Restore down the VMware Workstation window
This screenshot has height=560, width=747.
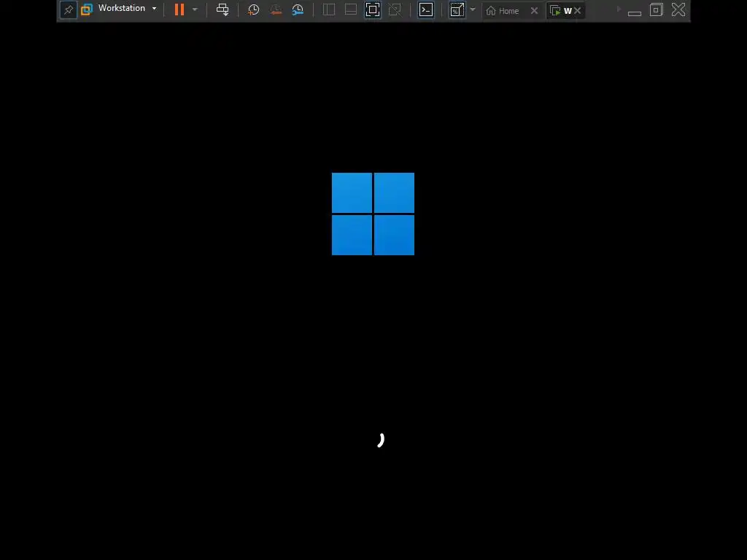pyautogui.click(x=657, y=9)
